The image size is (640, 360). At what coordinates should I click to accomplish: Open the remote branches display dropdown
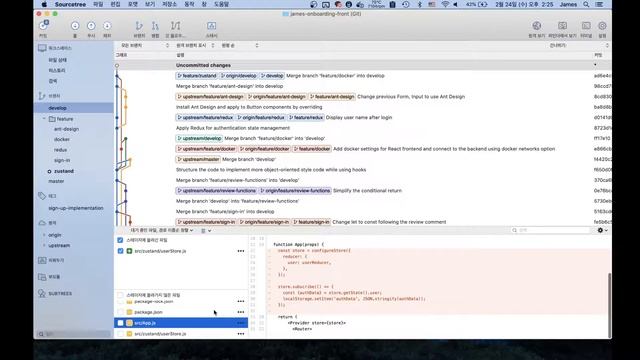[195, 45]
